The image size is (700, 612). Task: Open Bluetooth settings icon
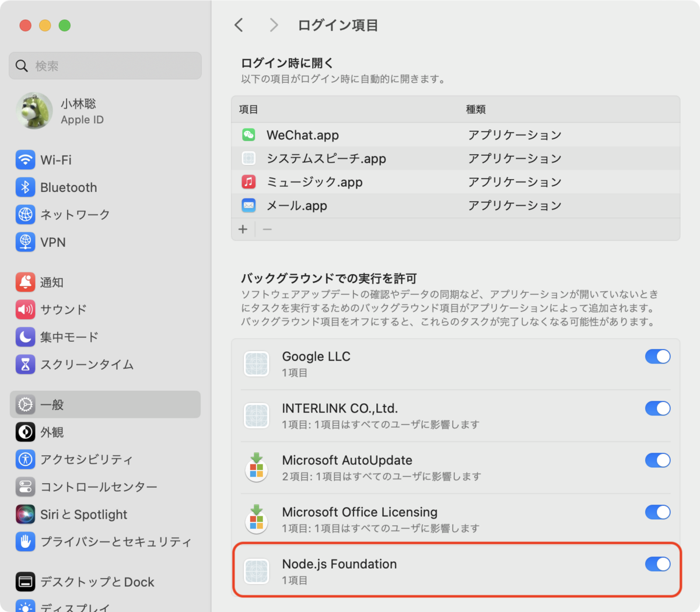(x=25, y=187)
